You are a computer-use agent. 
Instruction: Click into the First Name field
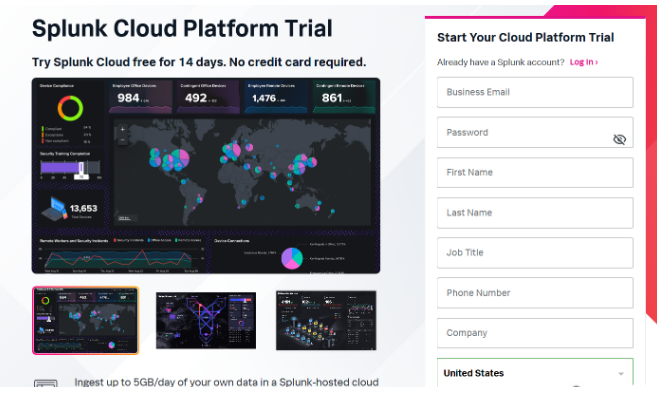(x=535, y=173)
